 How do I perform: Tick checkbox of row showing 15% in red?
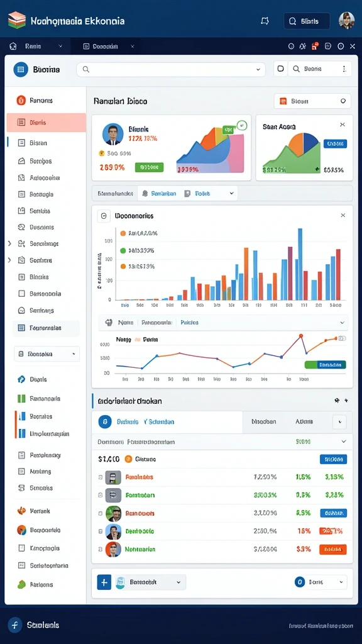click(101, 531)
